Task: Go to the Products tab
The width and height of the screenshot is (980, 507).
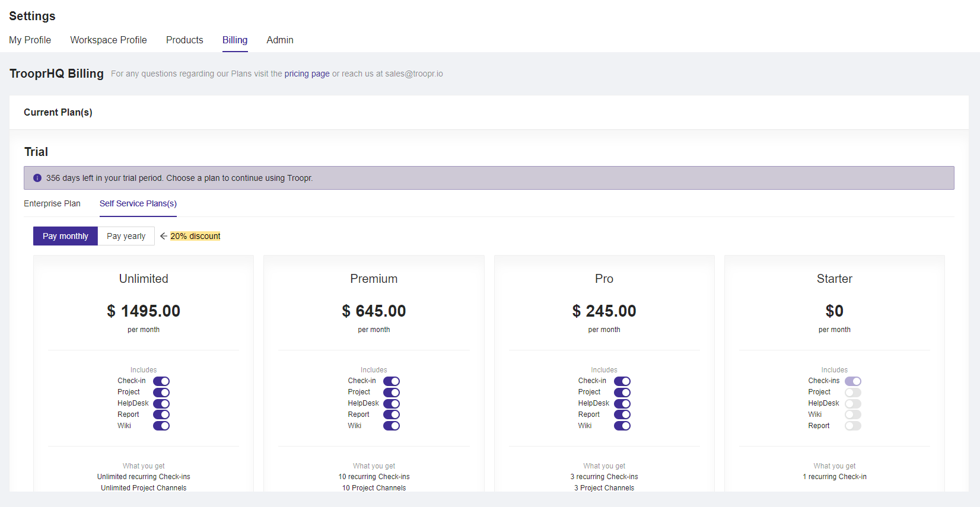Action: coord(184,40)
